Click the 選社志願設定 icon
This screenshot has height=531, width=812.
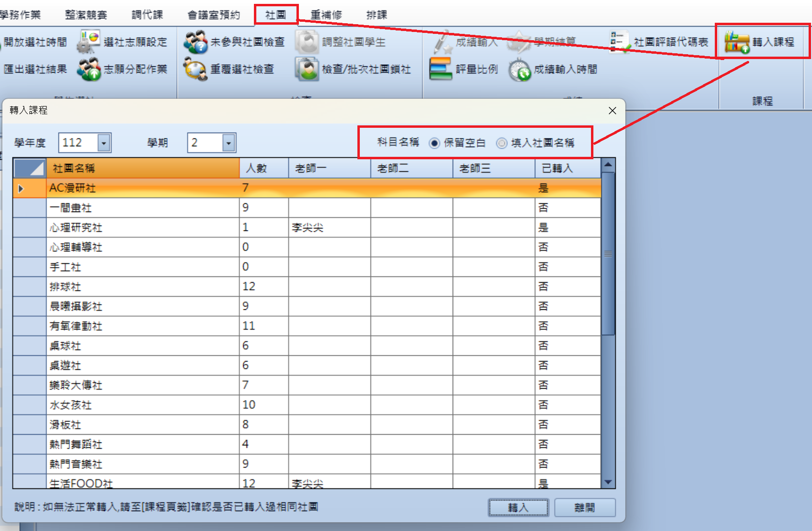tap(89, 42)
